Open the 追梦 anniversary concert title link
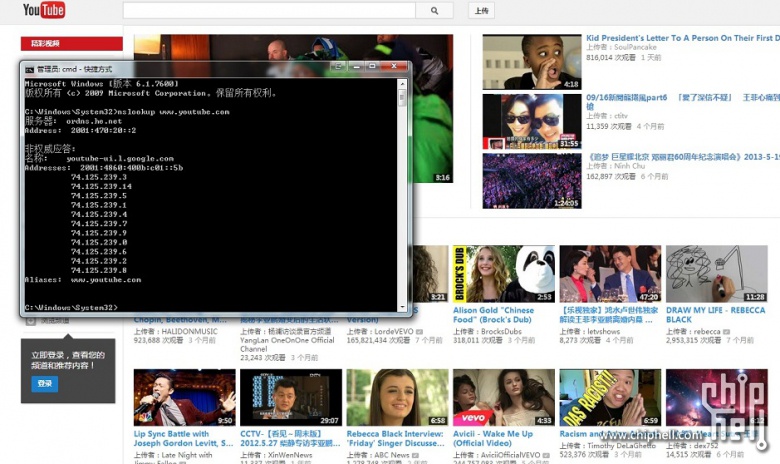This screenshot has width=780, height=464. click(x=682, y=157)
